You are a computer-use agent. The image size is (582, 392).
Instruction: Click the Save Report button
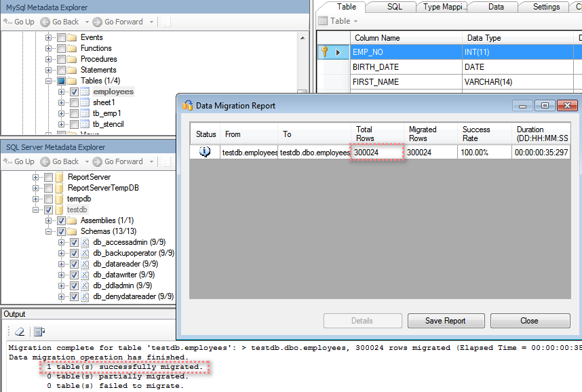[x=445, y=321]
